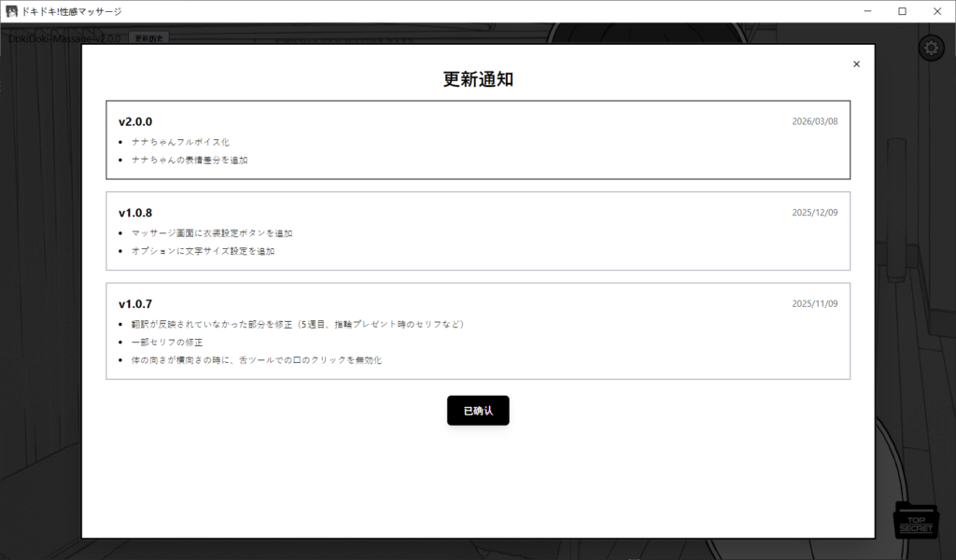956x560 pixels.
Task: Minimize the application window
Action: click(867, 11)
